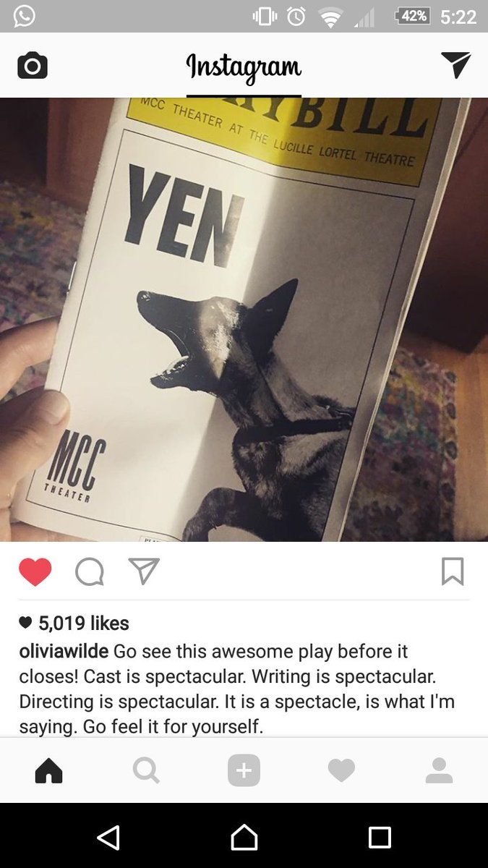Tap the Instagram logo header
Screen dimensions: 488x868
point(244,67)
